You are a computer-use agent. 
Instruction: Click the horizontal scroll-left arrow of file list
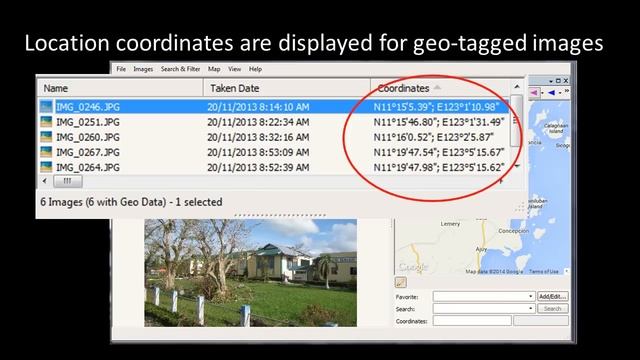tap(44, 181)
